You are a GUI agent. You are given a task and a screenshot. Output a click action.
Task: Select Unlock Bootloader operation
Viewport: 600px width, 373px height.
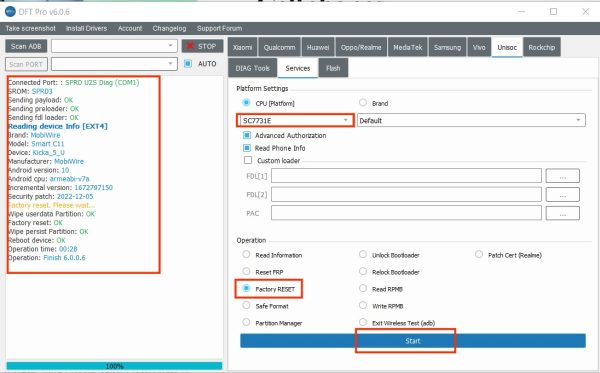[363, 254]
